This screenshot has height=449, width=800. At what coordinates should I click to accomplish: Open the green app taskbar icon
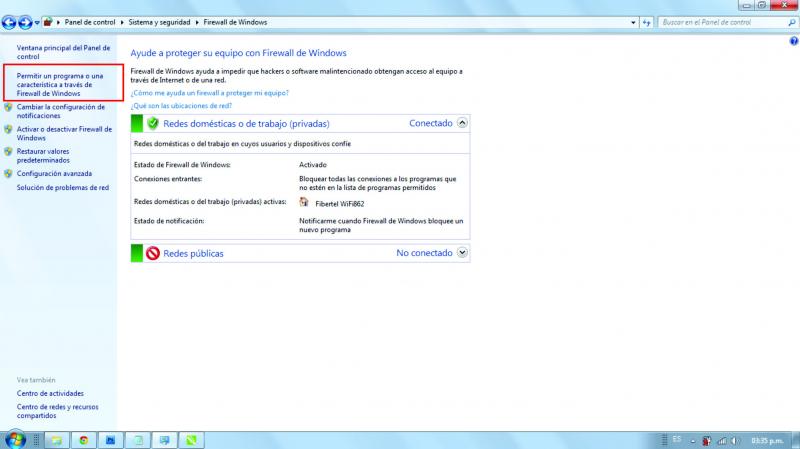[191, 440]
